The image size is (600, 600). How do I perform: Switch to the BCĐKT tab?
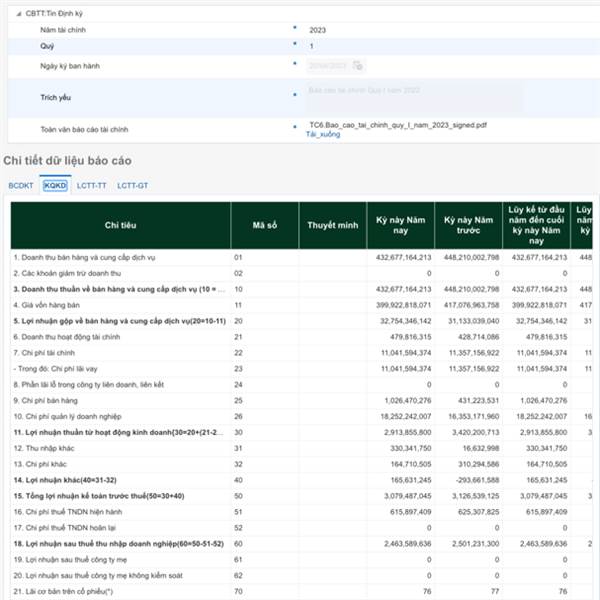click(x=21, y=186)
